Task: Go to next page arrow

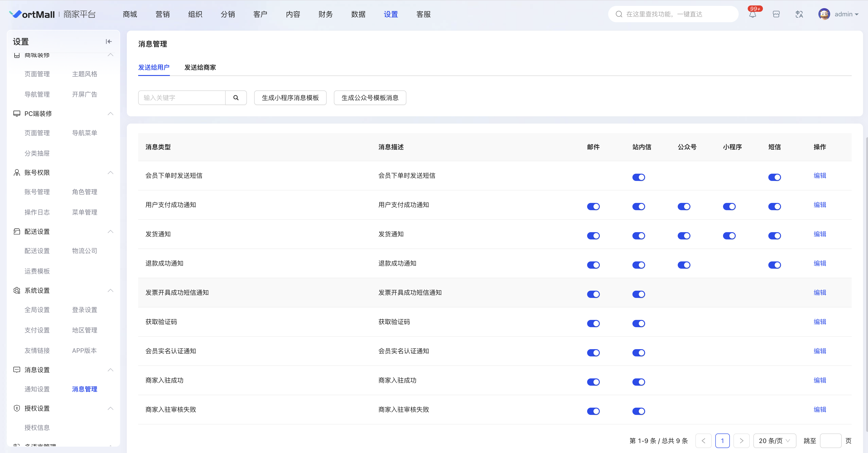Action: [x=741, y=441]
